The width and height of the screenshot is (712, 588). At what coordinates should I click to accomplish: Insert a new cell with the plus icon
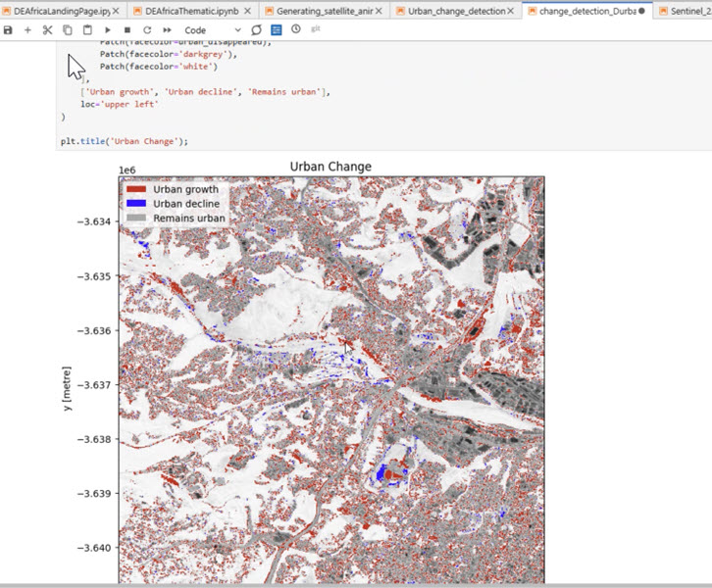tap(27, 30)
